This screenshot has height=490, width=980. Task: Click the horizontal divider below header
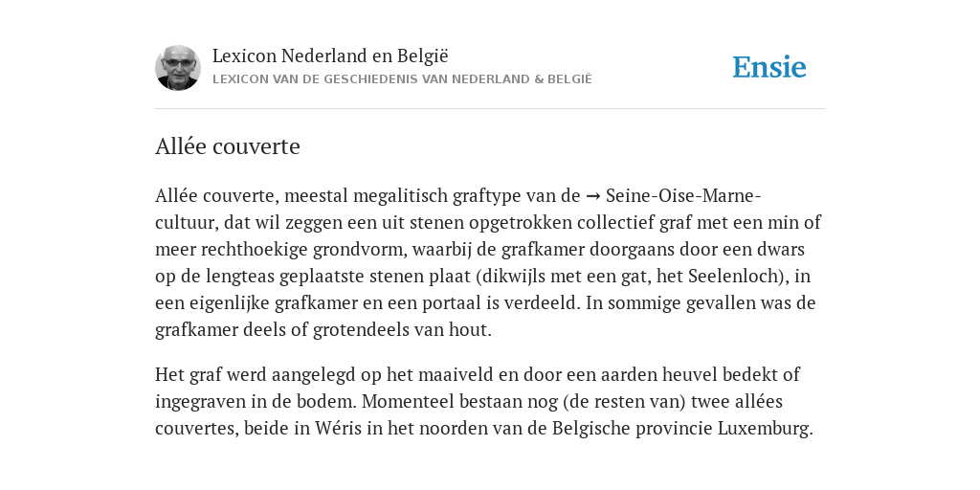(490, 109)
